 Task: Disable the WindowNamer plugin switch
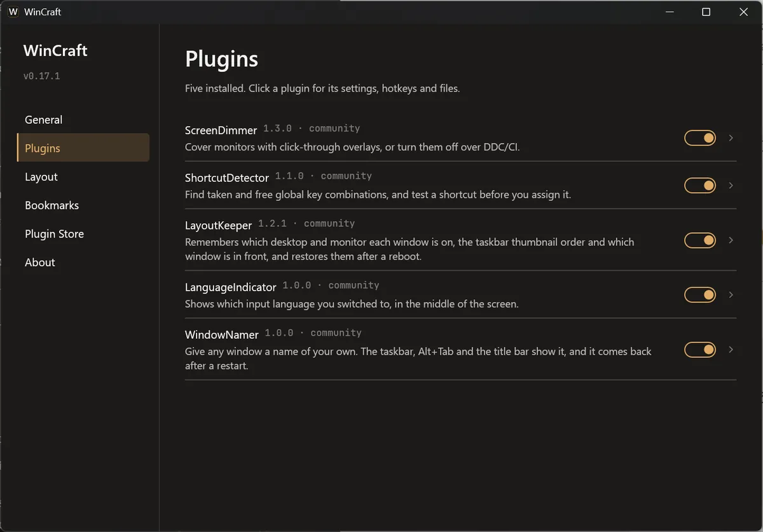point(700,350)
